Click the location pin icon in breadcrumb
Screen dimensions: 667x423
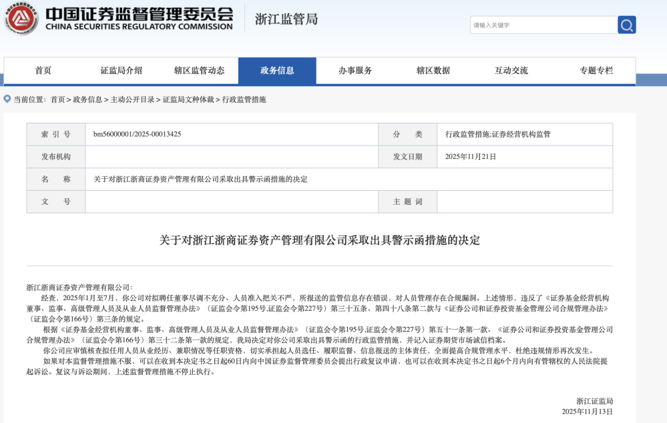(8, 100)
